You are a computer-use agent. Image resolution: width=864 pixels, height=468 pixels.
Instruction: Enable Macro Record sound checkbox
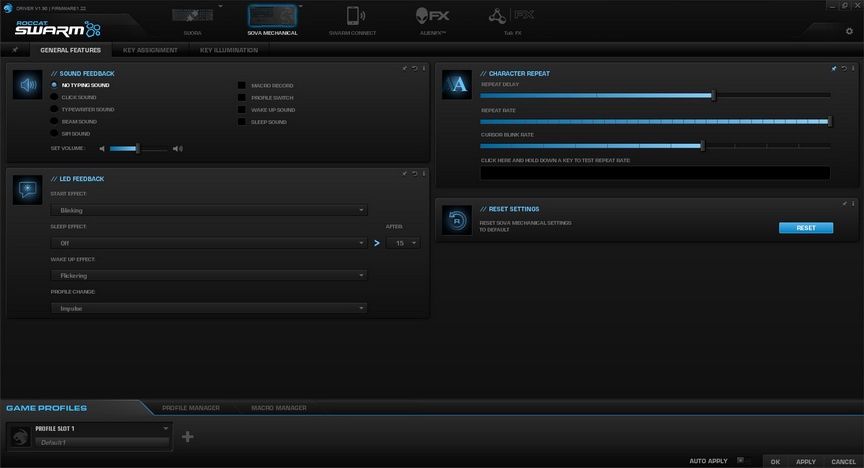(x=241, y=85)
